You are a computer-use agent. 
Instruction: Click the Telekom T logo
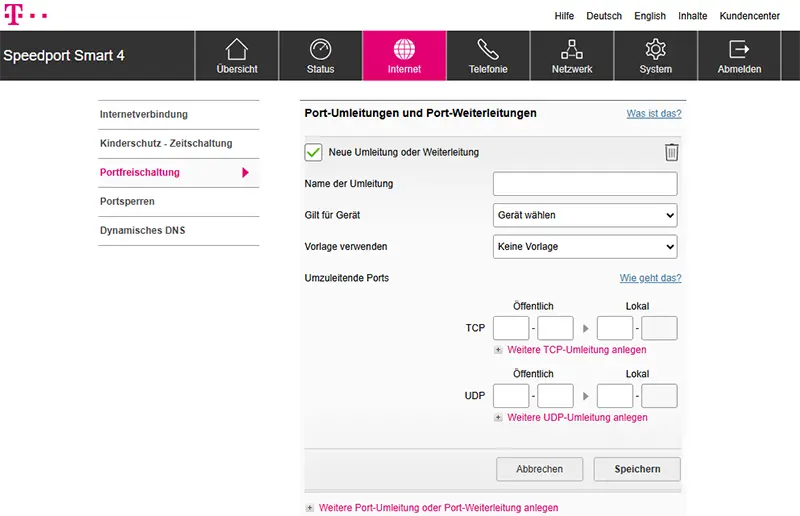pyautogui.click(x=13, y=16)
